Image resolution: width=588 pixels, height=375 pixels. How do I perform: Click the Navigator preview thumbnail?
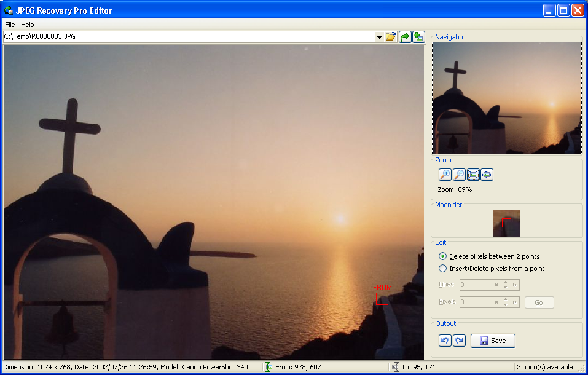coord(506,98)
